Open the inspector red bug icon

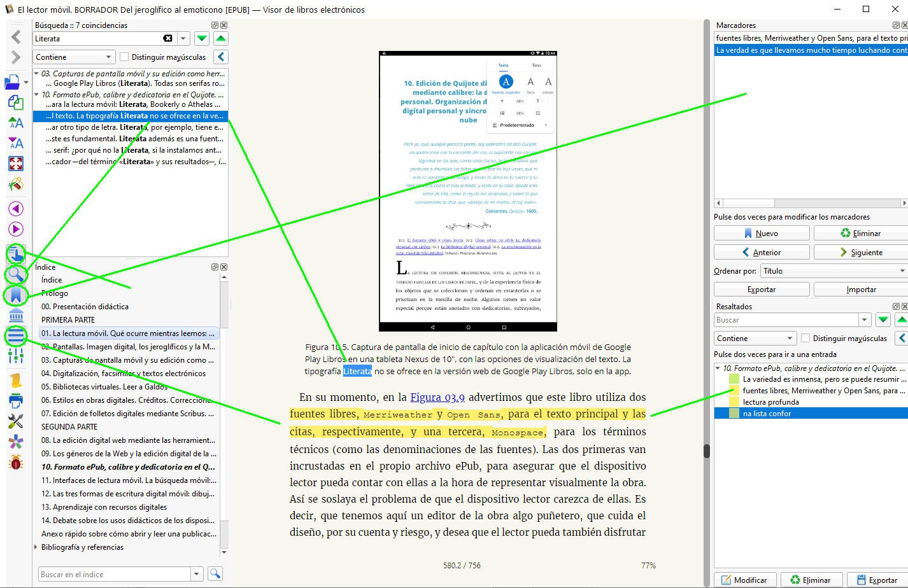16,463
